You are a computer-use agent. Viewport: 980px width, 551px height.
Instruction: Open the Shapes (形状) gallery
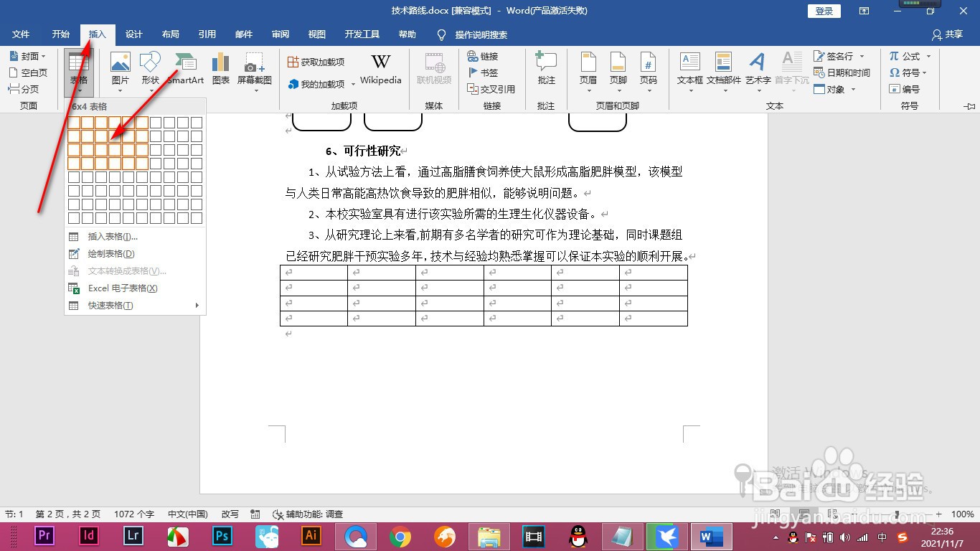point(150,72)
